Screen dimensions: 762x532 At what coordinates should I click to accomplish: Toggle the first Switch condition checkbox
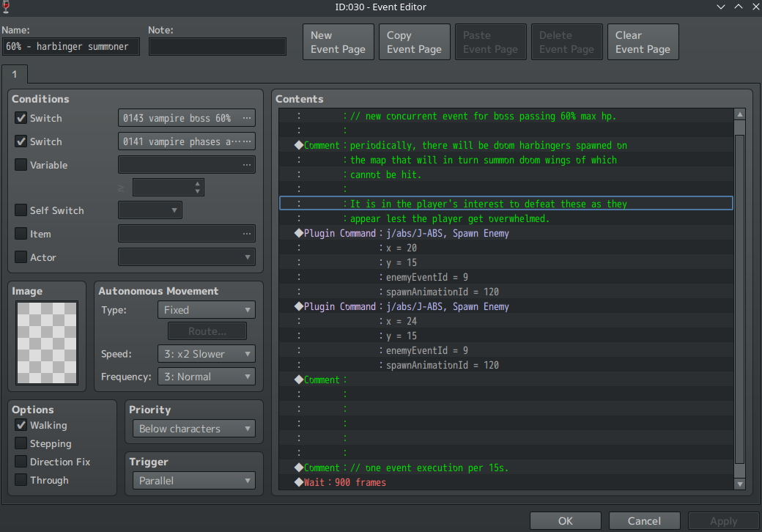(21, 118)
